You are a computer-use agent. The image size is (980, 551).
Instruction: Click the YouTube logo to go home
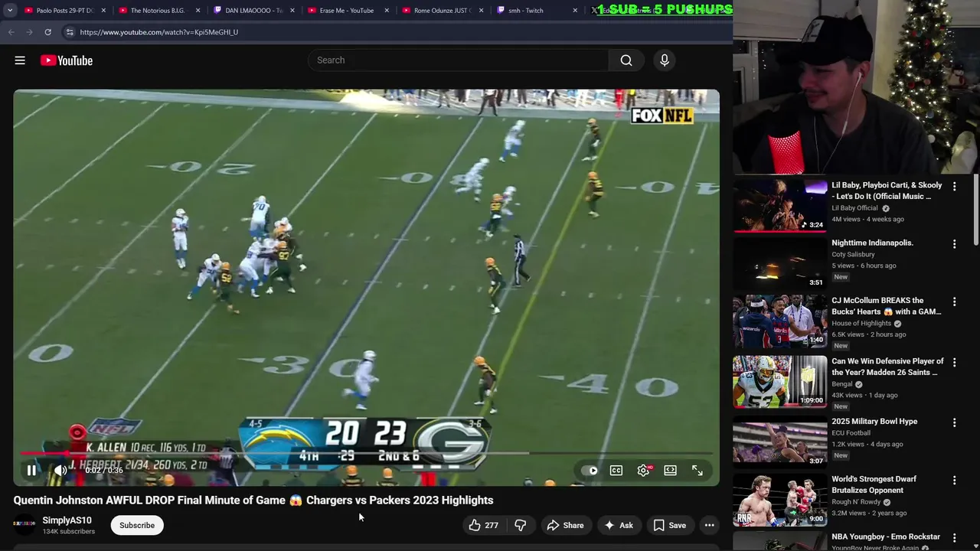(x=67, y=60)
